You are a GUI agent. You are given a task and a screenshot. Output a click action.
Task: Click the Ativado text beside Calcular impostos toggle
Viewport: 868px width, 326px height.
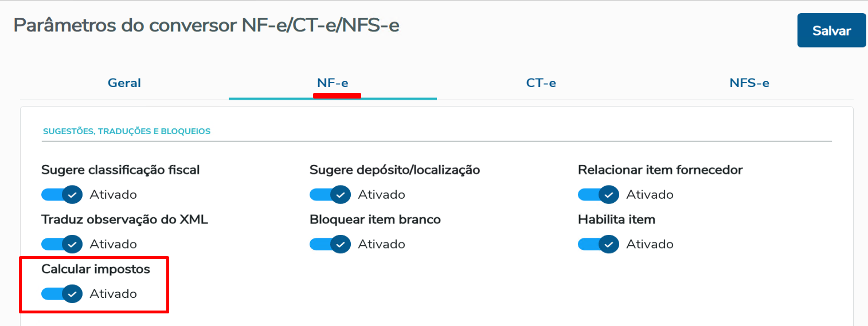point(113,294)
